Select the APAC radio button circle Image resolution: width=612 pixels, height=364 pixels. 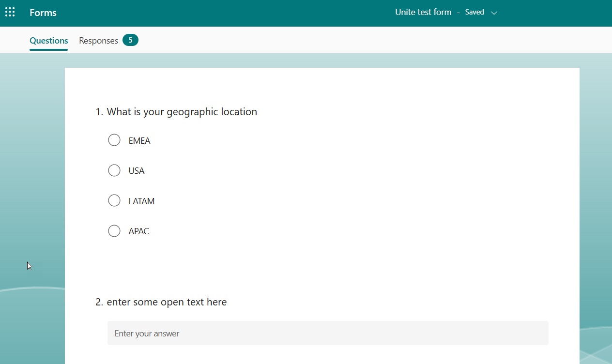coord(114,231)
